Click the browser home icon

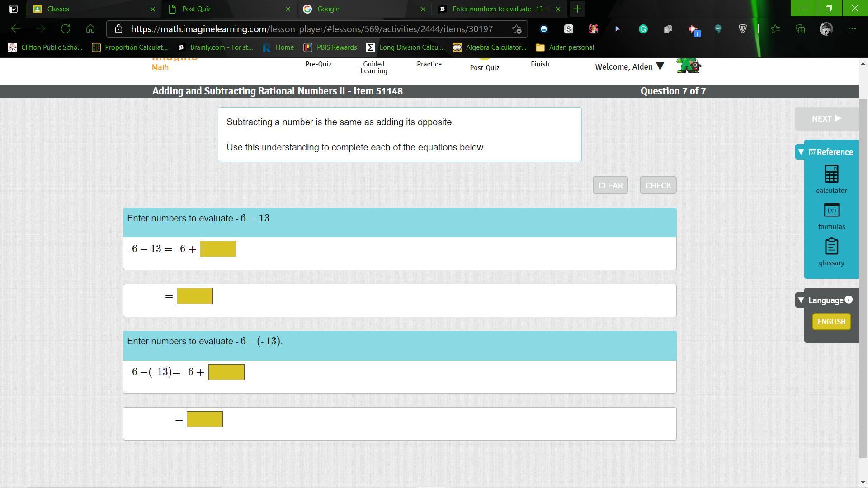pos(90,29)
